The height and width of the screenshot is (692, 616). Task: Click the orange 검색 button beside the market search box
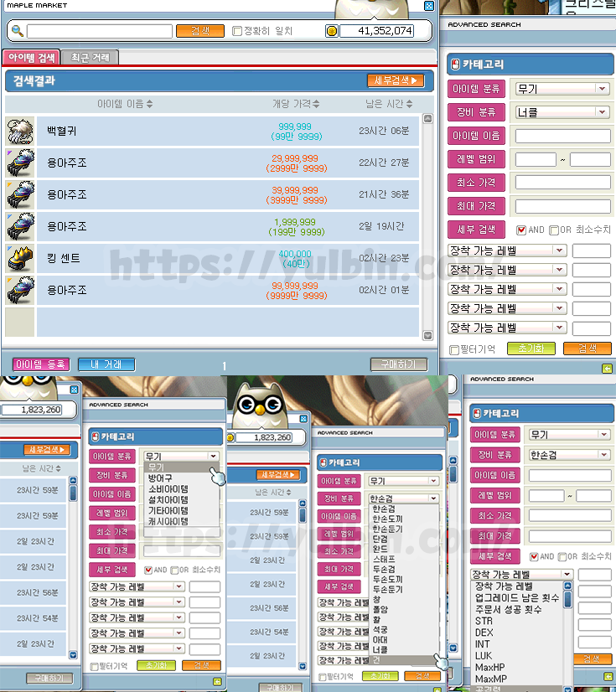click(x=200, y=31)
